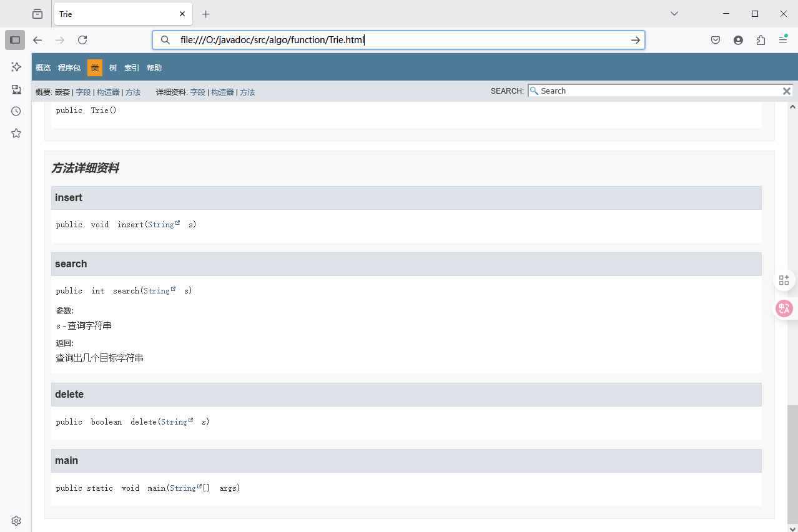The width and height of the screenshot is (798, 532).
Task: Click the go arrow in address bar
Action: (x=635, y=40)
